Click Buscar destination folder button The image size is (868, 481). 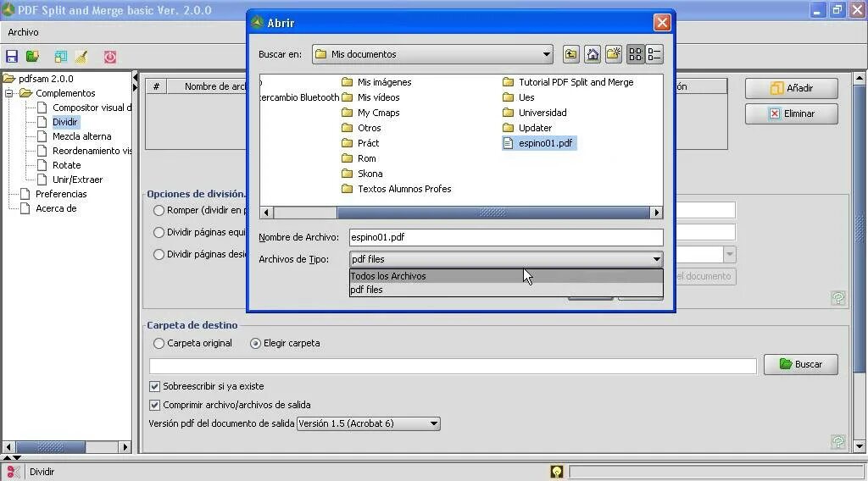pos(800,364)
